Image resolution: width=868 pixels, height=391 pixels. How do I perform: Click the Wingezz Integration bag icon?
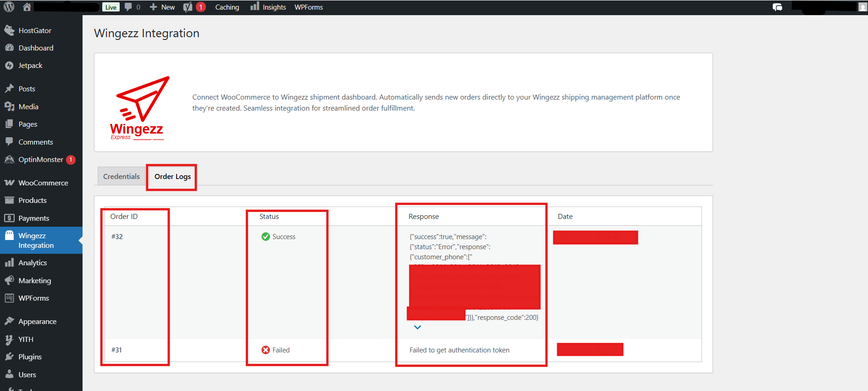[9, 235]
